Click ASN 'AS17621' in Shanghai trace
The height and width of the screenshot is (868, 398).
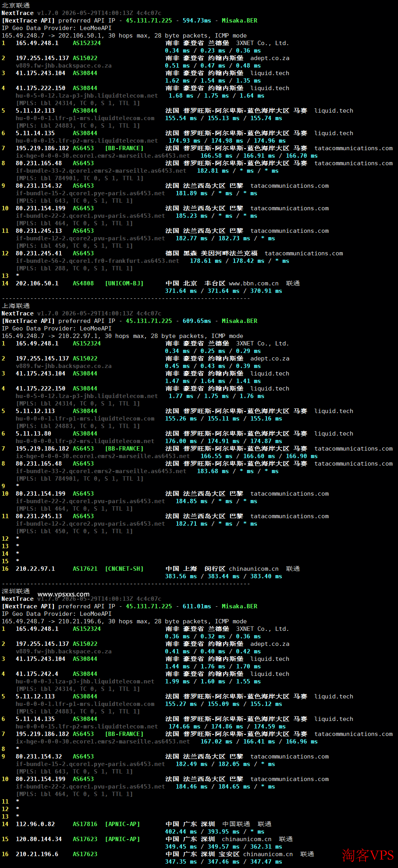point(85,569)
